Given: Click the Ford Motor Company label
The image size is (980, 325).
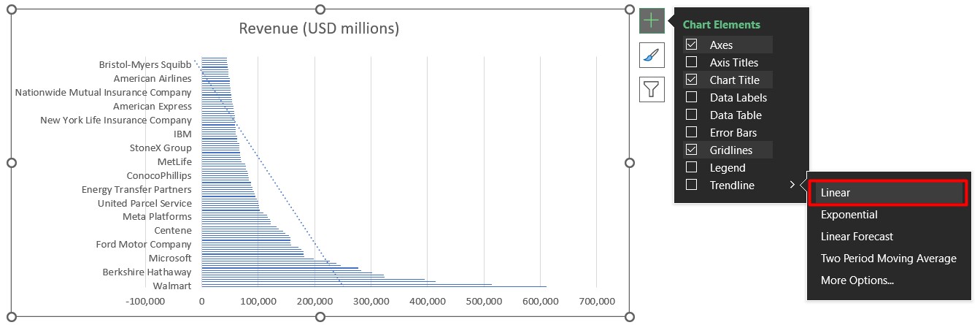Looking at the screenshot, I should click(144, 244).
